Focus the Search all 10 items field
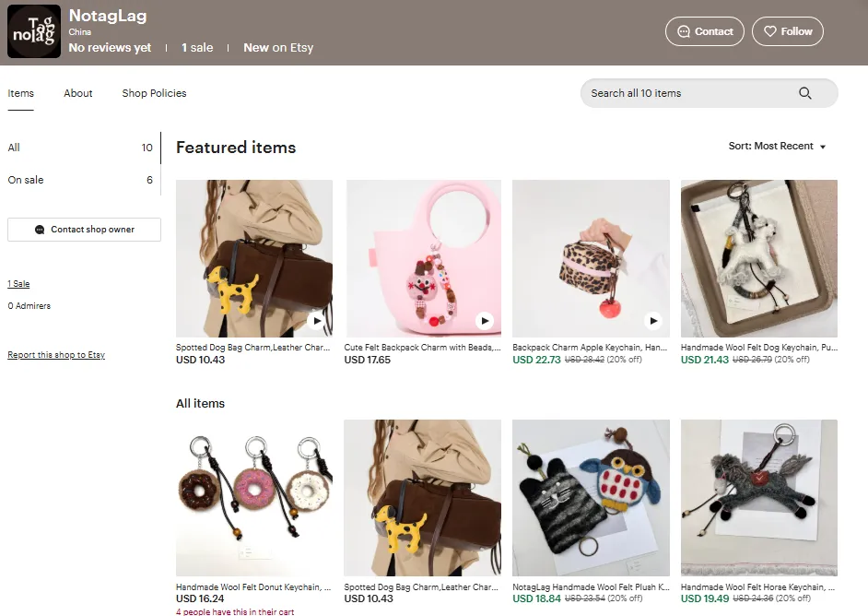The height and width of the screenshot is (616, 868). (x=686, y=93)
